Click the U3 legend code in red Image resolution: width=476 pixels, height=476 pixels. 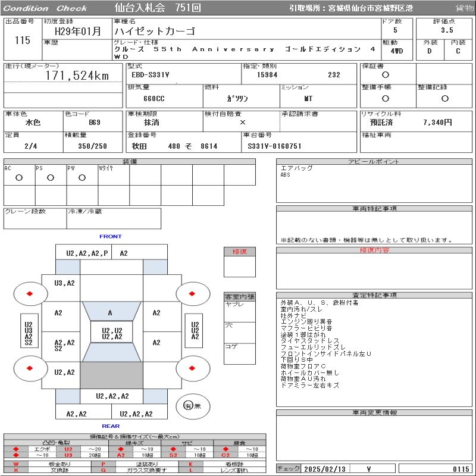tap(68, 455)
